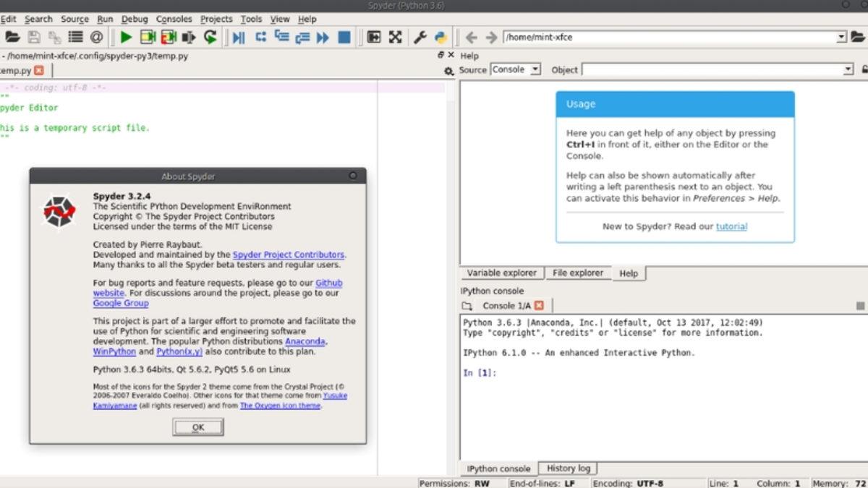Open the Source dropdown showing Console
The image size is (868, 488).
516,69
